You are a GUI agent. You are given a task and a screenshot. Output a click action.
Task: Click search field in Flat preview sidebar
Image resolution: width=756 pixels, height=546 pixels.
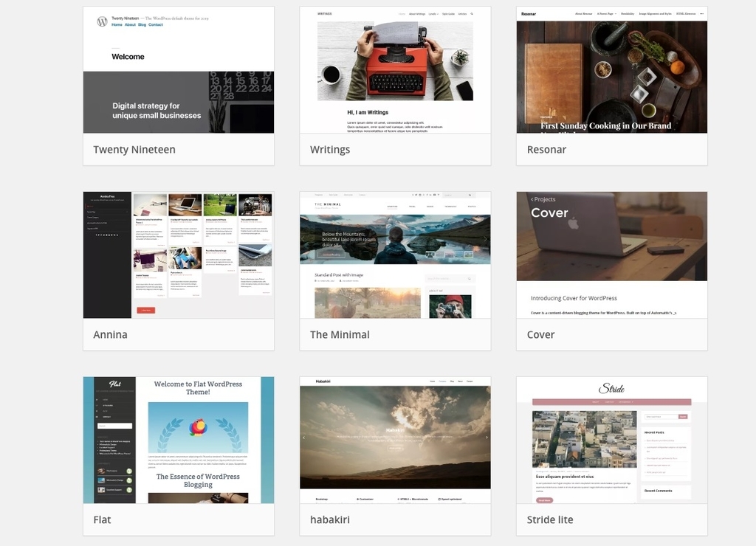pos(114,426)
